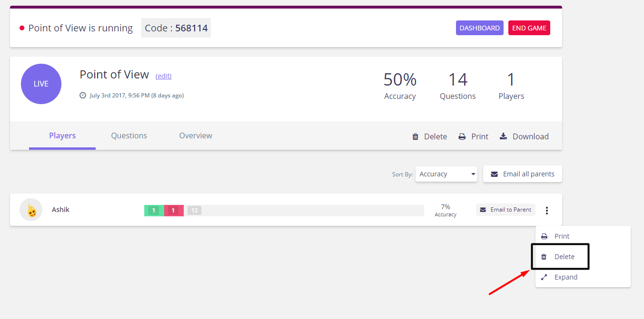The width and height of the screenshot is (644, 319).
Task: Click the envelope icon in Email all parents
Action: pyautogui.click(x=494, y=174)
